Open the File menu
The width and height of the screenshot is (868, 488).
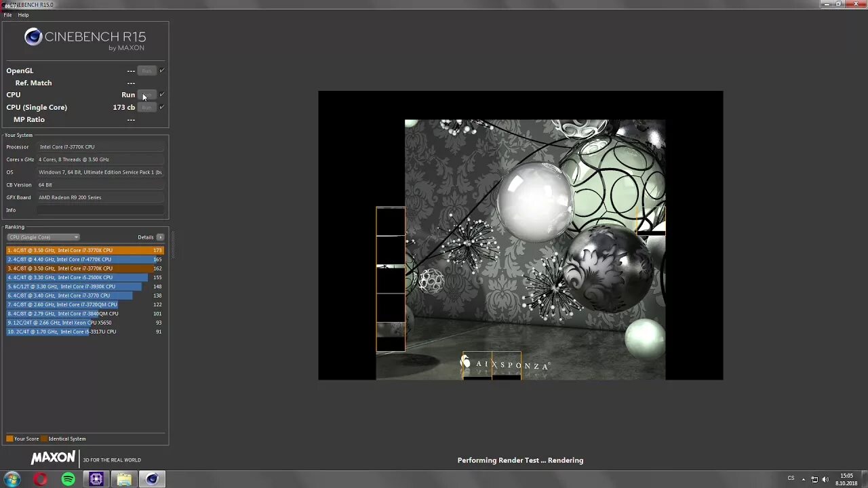tap(7, 15)
